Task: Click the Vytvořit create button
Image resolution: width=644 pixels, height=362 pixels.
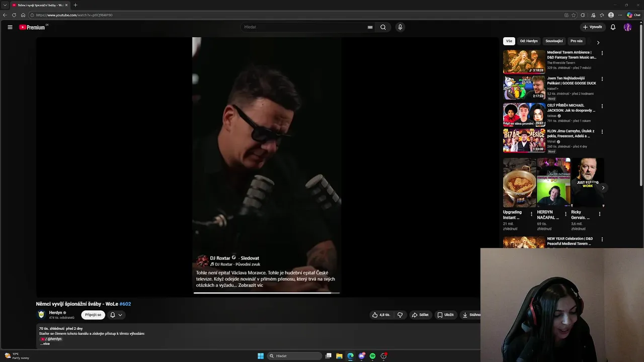Action: click(592, 27)
